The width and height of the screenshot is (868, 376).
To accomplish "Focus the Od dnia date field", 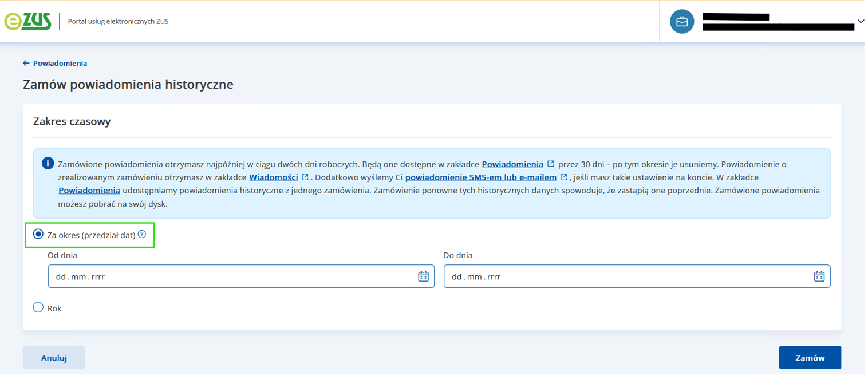I will (x=229, y=276).
